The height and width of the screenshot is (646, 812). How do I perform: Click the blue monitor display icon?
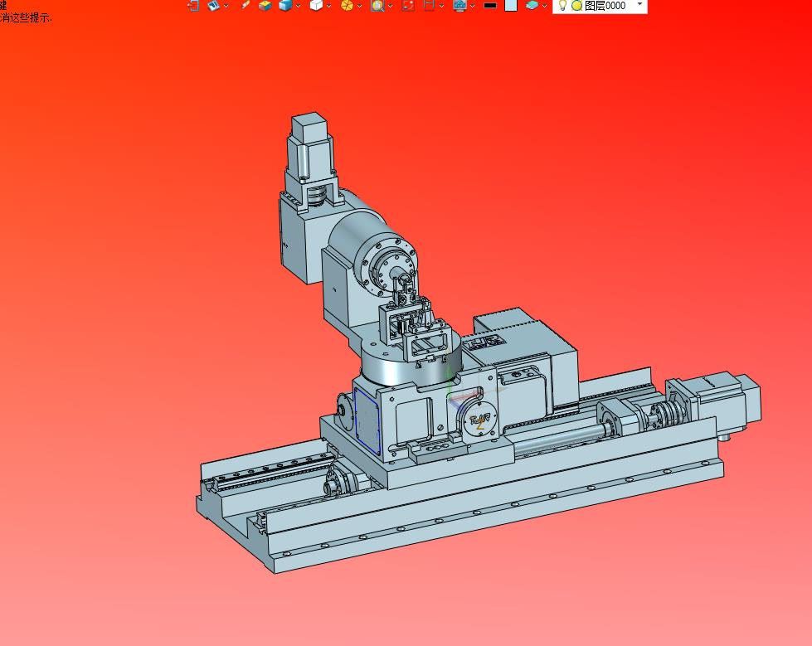[459, 5]
